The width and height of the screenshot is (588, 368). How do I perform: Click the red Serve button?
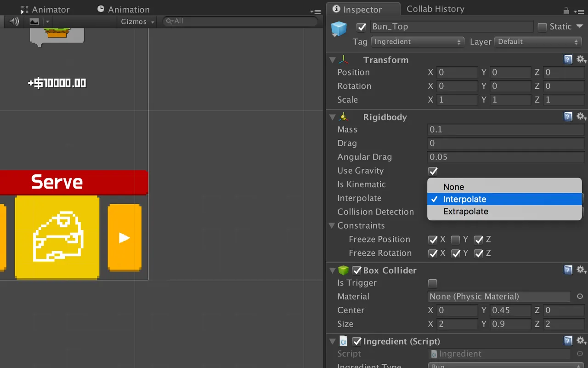[x=73, y=182]
